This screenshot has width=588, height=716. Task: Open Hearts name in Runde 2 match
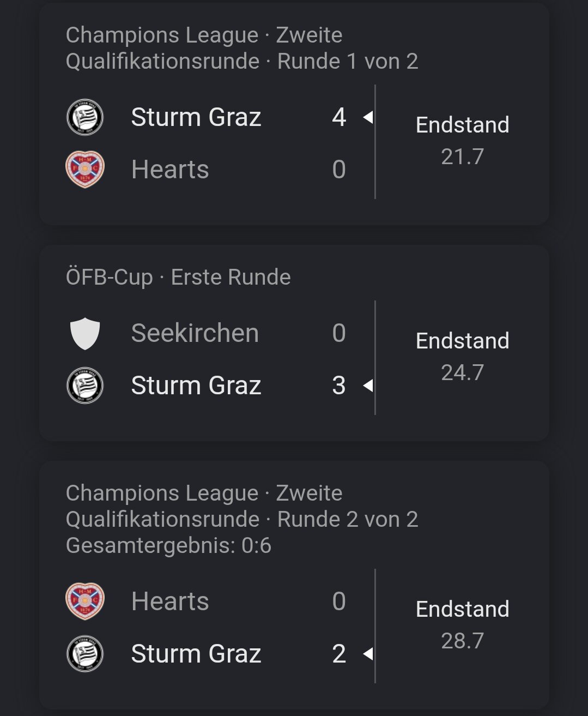click(170, 601)
